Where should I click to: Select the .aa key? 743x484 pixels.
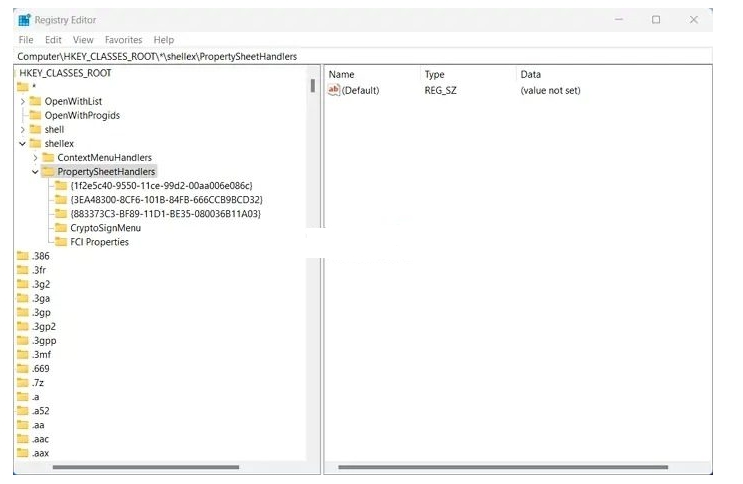point(38,425)
